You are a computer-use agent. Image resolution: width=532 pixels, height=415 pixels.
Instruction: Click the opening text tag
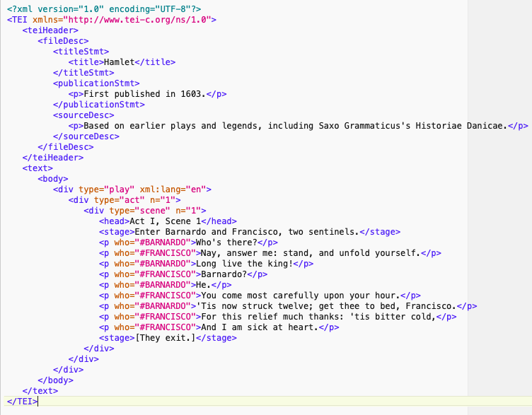[37, 168]
